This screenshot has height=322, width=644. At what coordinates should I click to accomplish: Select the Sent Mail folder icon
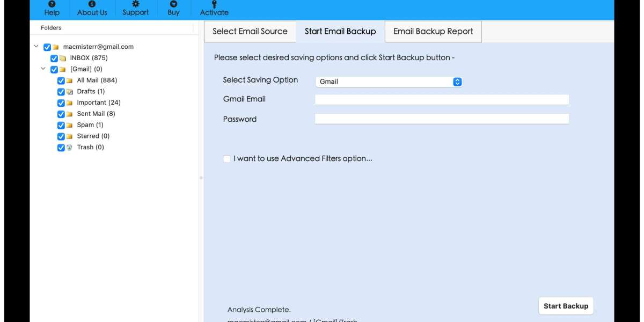coord(69,114)
